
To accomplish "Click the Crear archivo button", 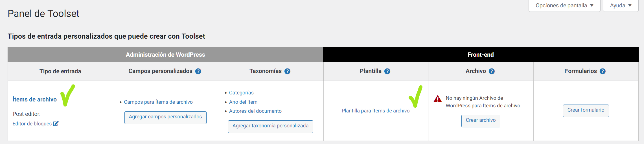I will tap(481, 121).
